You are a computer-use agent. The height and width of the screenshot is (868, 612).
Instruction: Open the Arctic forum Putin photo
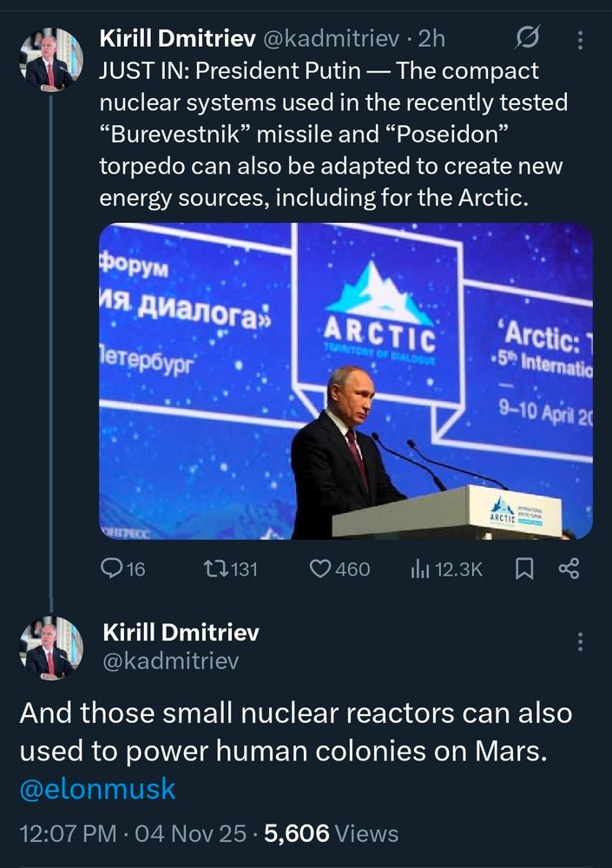(345, 381)
